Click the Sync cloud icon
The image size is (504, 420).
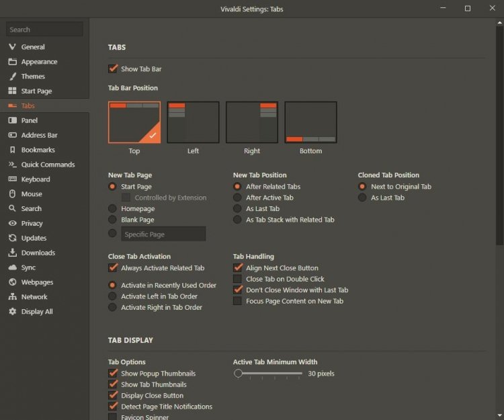coord(12,267)
